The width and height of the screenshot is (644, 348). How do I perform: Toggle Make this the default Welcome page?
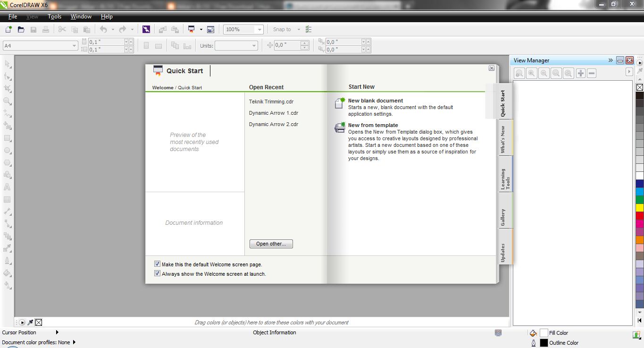coord(158,264)
